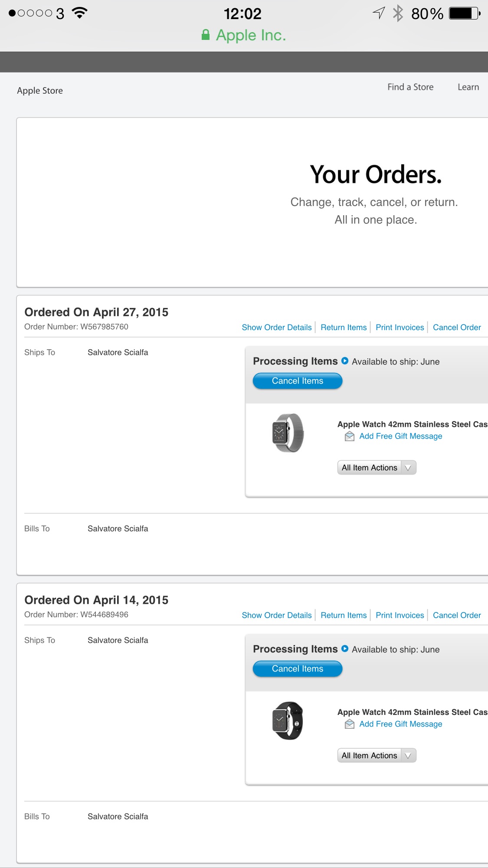This screenshot has height=868, width=488.
Task: Click Print Invoices for order W544689496
Action: click(400, 615)
